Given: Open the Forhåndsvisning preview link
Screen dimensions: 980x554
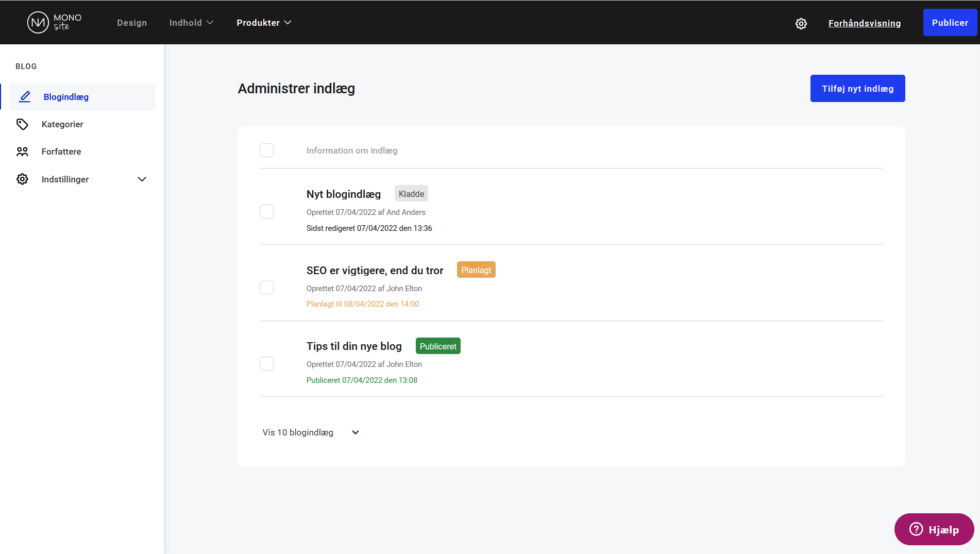Looking at the screenshot, I should (864, 23).
